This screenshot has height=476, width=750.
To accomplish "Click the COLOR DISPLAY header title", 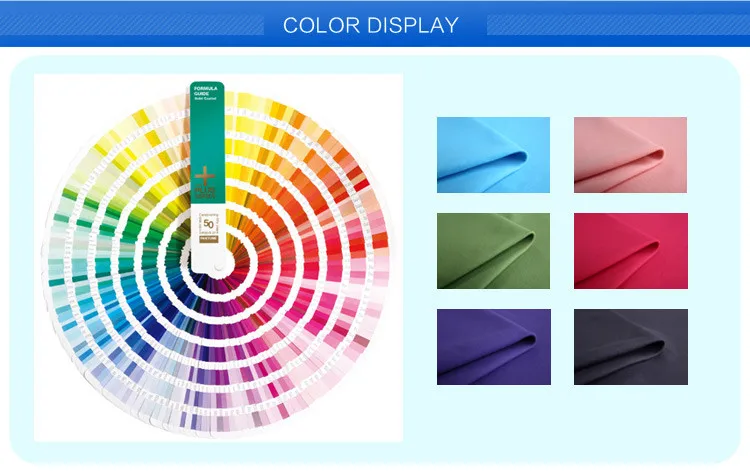I will point(371,25).
